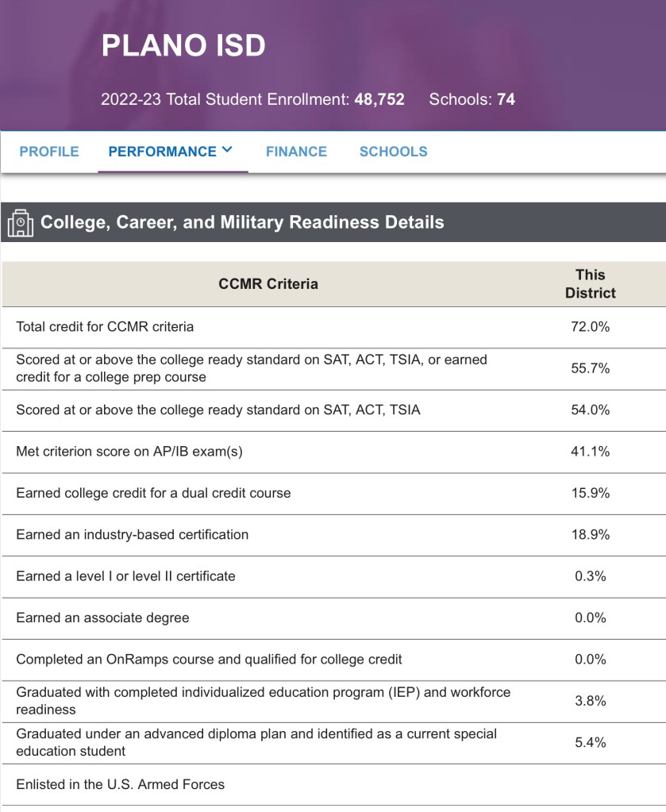Screen dimensions: 666x812
Task: Select the OnRamps course row text
Action: click(x=209, y=660)
